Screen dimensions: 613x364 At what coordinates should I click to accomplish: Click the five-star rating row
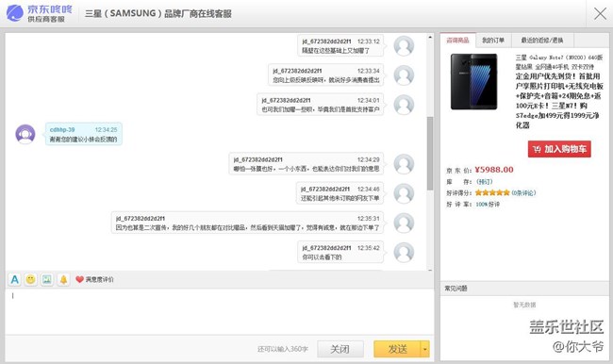pos(492,192)
